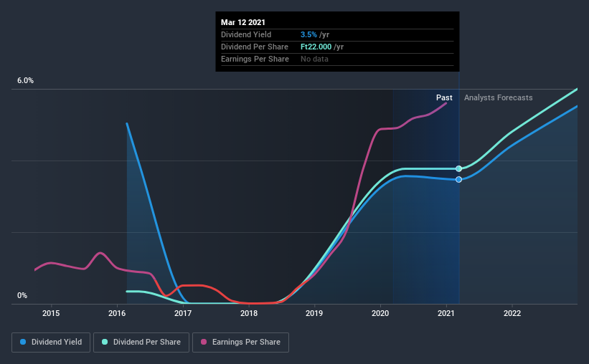Click the 2020 x-axis label
This screenshot has width=589, height=364.
[380, 313]
